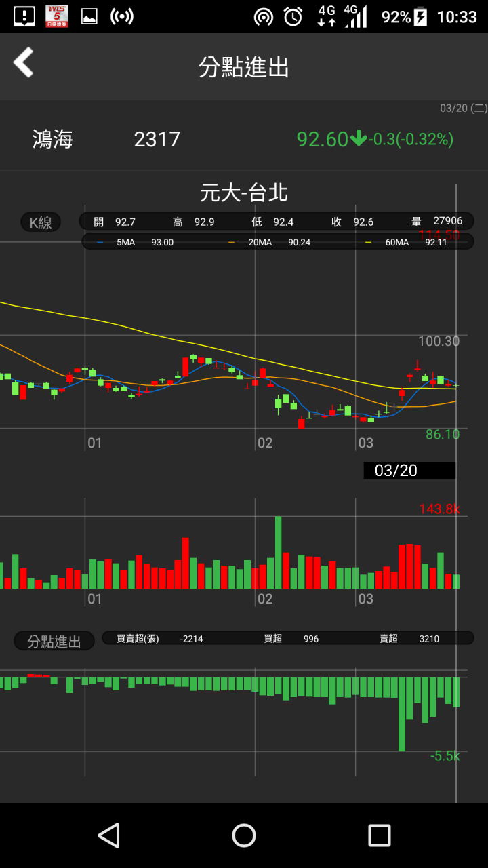
Task: Tap the image notification icon in status bar
Action: 89,17
